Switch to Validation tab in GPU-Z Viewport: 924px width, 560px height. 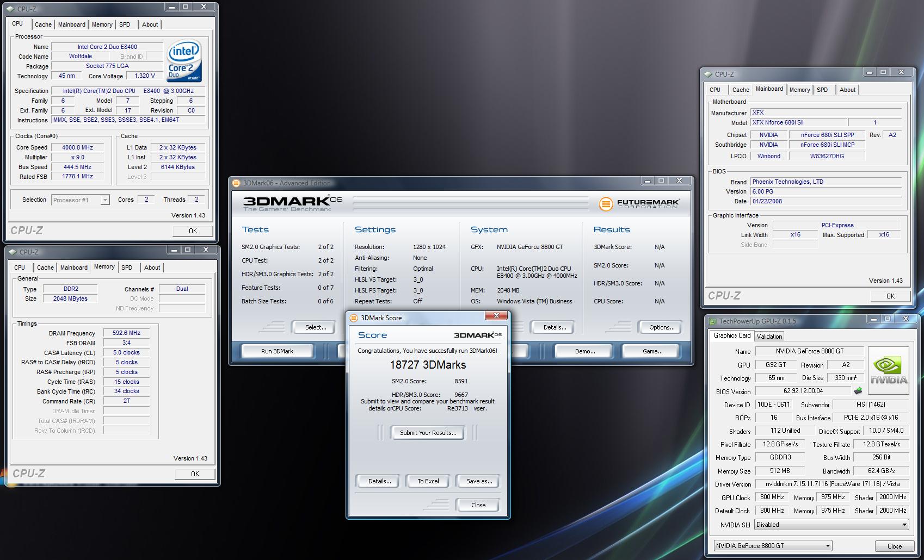(x=769, y=337)
